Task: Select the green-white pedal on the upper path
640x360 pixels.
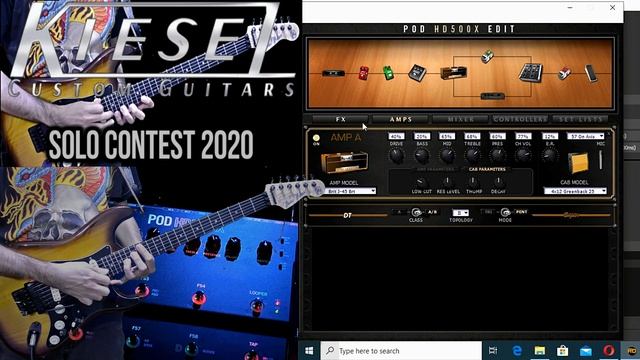Action: (x=487, y=56)
